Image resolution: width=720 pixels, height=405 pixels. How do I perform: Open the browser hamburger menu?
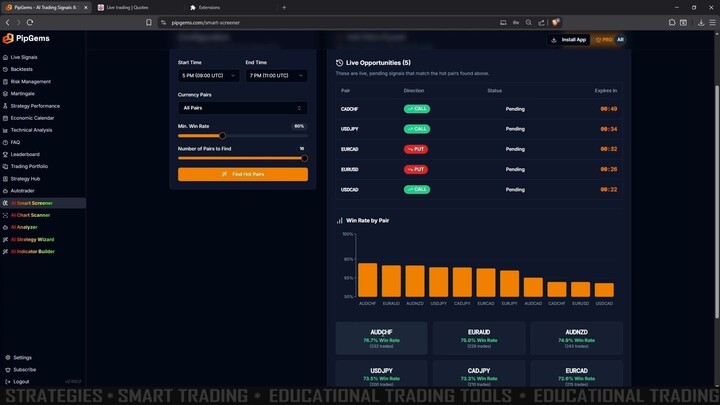pyautogui.click(x=712, y=22)
